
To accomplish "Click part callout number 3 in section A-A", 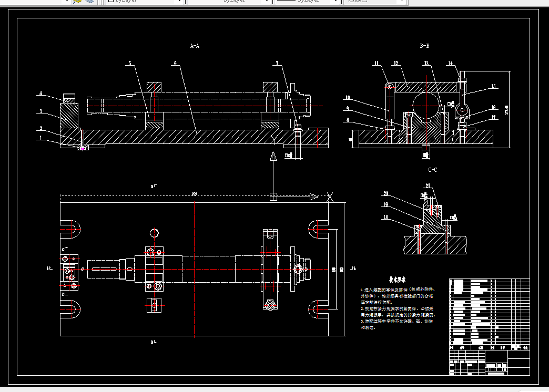I will point(41,111).
